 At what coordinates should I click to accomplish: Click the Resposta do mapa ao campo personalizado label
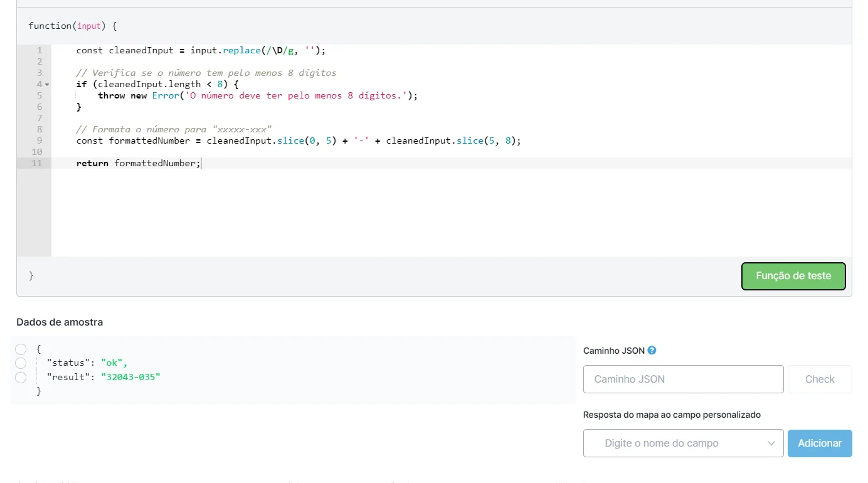click(672, 415)
